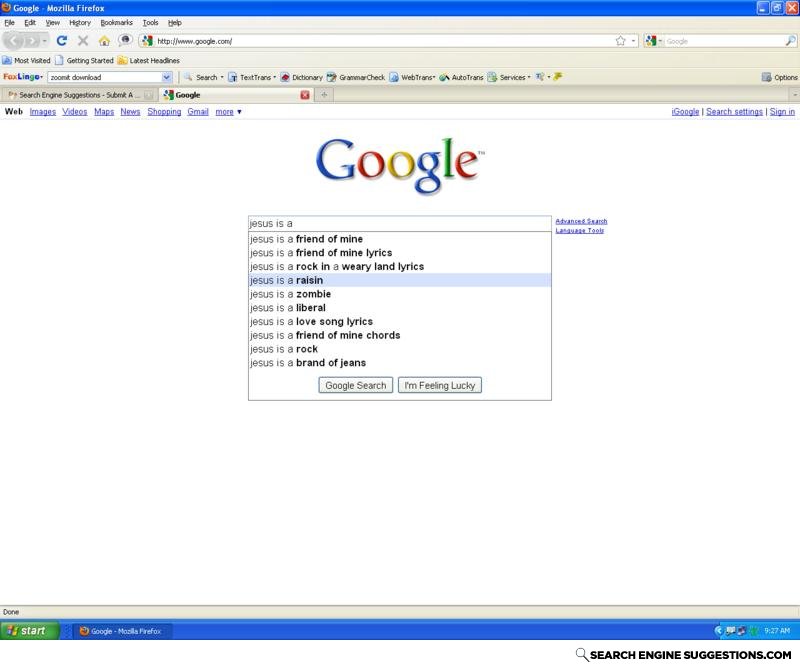The height and width of the screenshot is (666, 800).
Task: Click the Back navigation arrow
Action: (x=15, y=41)
